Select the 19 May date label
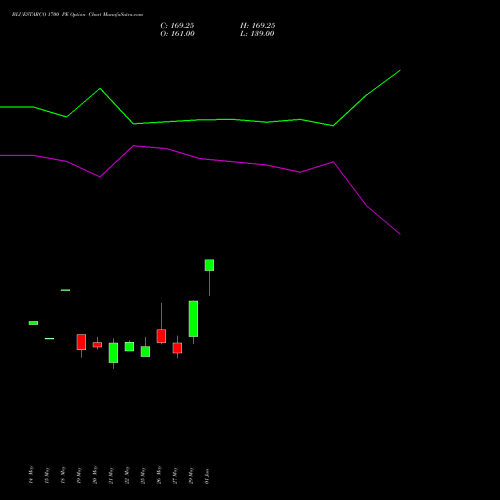 pos(79,475)
